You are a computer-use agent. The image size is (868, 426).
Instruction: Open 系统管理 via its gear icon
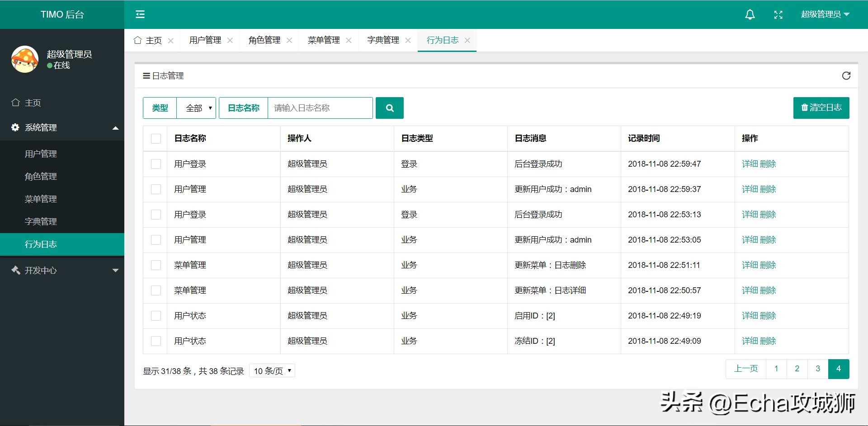[15, 127]
